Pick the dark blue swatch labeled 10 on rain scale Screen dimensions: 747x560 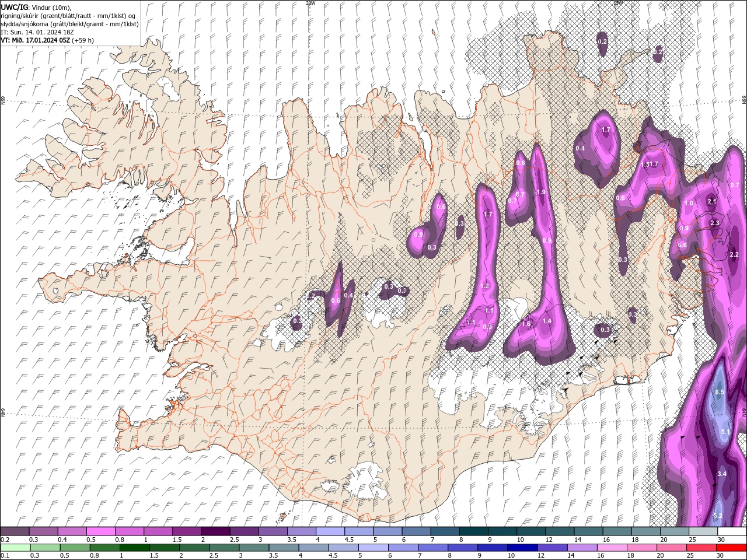(521, 548)
